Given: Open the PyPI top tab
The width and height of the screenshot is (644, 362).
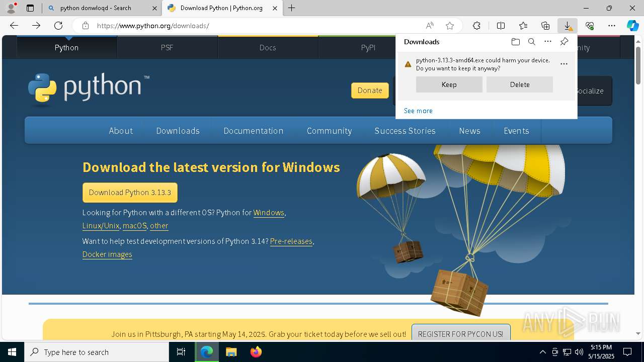Looking at the screenshot, I should (368, 47).
